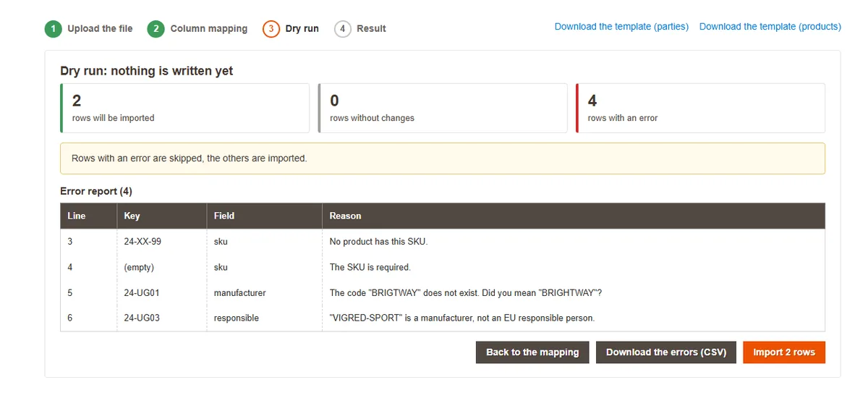
Task: Click the Key column header
Action: [x=162, y=216]
